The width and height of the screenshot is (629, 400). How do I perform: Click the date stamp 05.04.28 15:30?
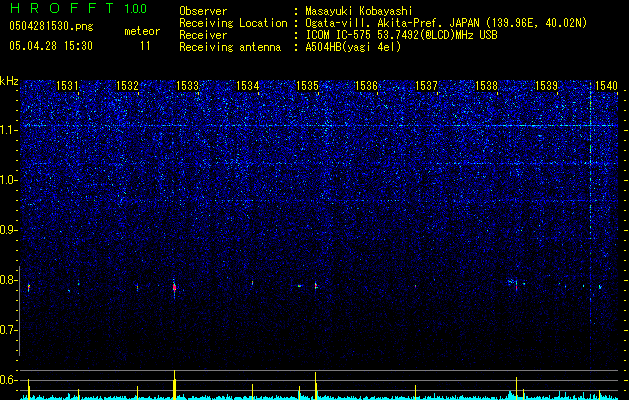(x=51, y=46)
